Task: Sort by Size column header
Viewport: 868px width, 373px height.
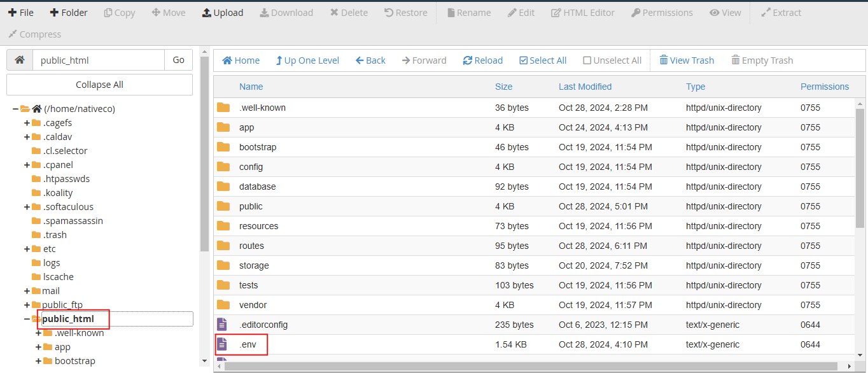Action: click(x=503, y=87)
